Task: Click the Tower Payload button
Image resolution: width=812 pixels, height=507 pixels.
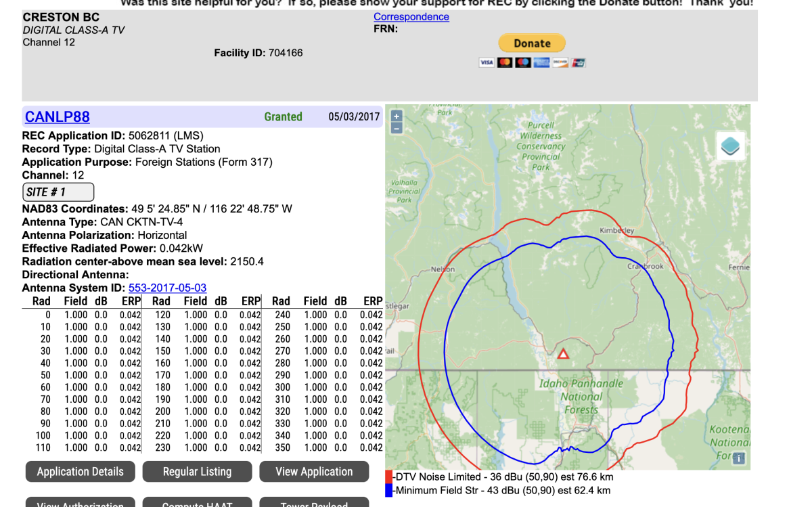Action: click(x=314, y=502)
